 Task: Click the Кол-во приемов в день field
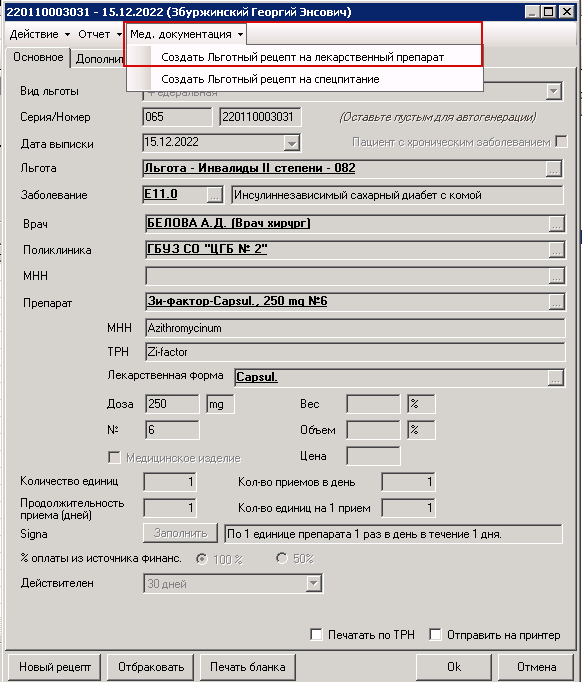tap(408, 481)
